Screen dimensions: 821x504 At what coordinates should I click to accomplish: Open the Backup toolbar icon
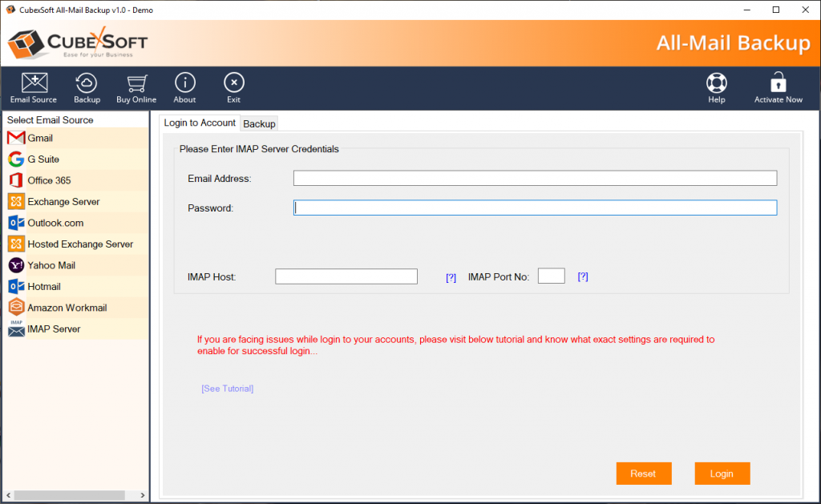point(87,83)
